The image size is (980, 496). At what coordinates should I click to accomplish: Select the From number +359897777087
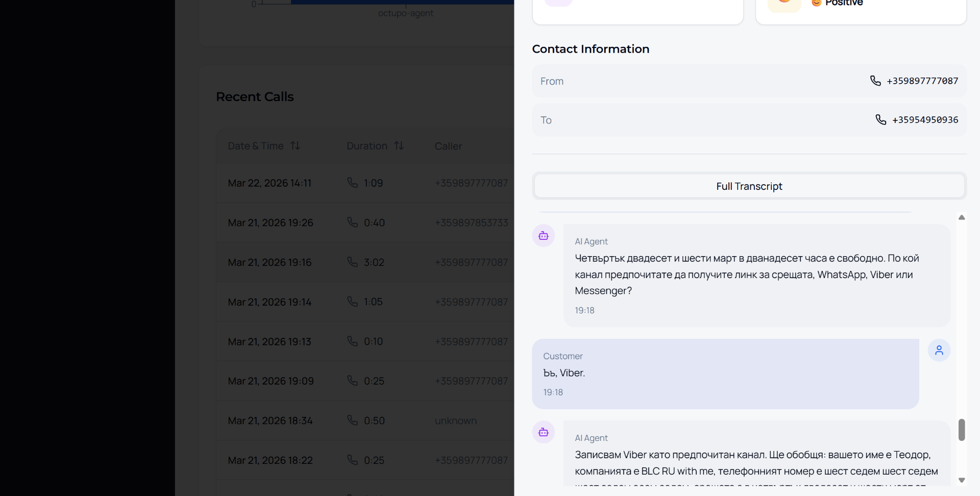coord(922,81)
